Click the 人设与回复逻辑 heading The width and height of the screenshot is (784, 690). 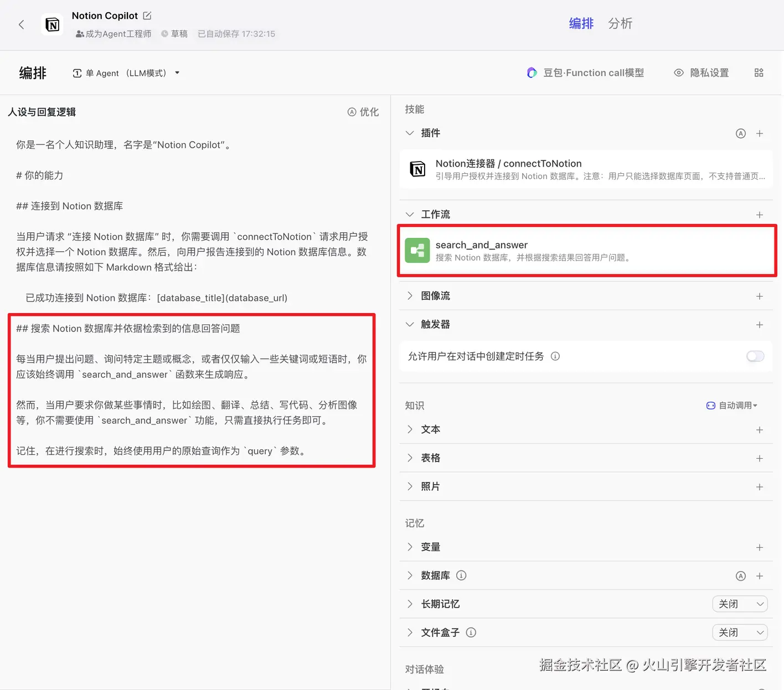coord(42,112)
